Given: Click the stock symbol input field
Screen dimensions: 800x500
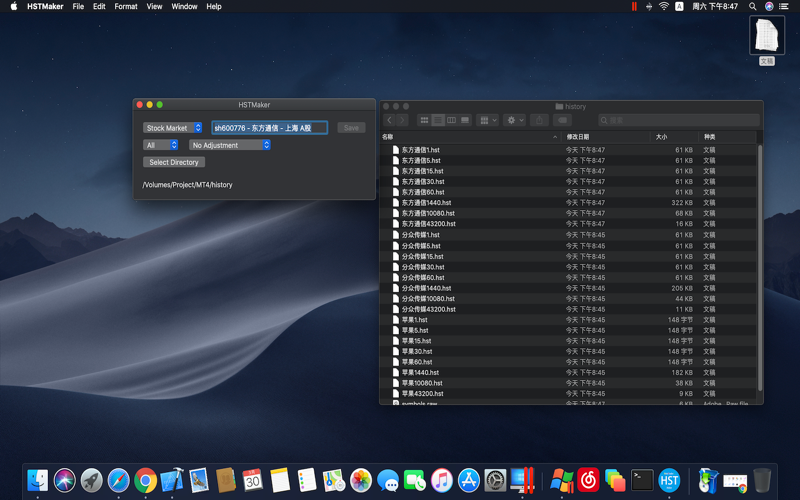Looking at the screenshot, I should point(269,128).
